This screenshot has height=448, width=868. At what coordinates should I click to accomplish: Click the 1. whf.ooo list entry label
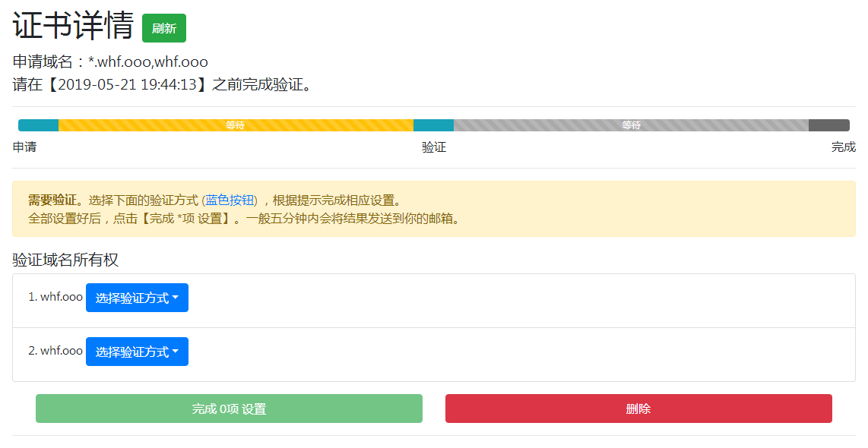(55, 297)
